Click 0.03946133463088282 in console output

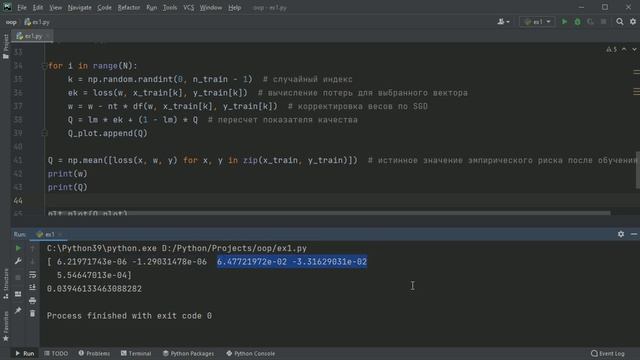(x=94, y=289)
